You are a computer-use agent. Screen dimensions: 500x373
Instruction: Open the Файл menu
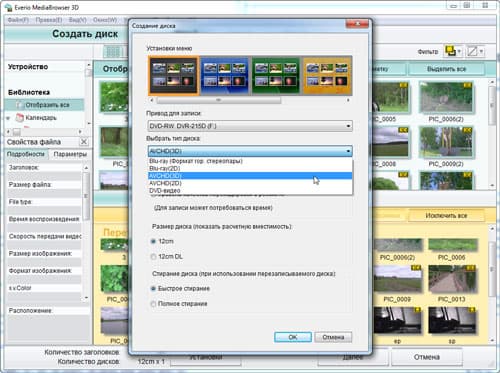pos(18,20)
